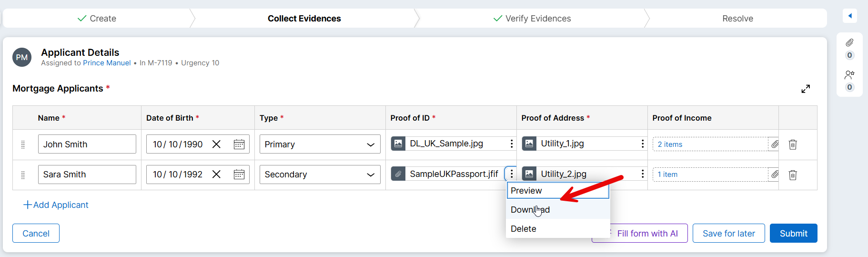Image resolution: width=868 pixels, height=257 pixels.
Task: Open the Primary type dropdown
Action: click(x=320, y=144)
